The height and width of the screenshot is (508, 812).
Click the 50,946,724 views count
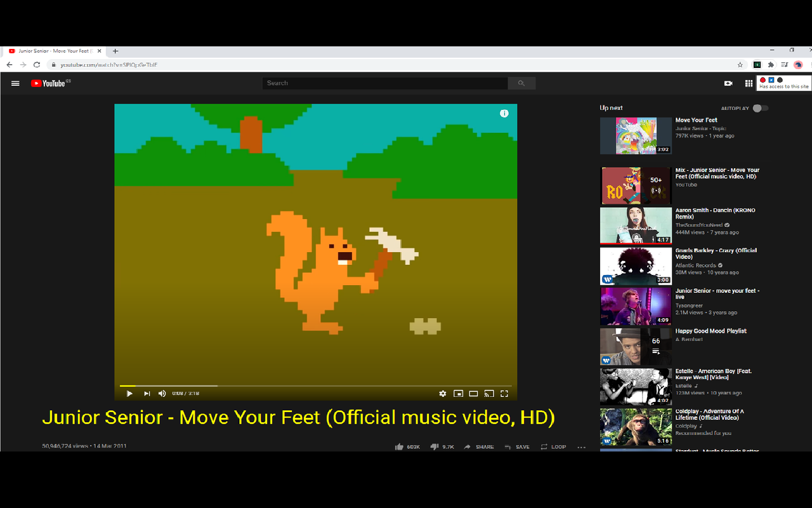[x=65, y=446]
